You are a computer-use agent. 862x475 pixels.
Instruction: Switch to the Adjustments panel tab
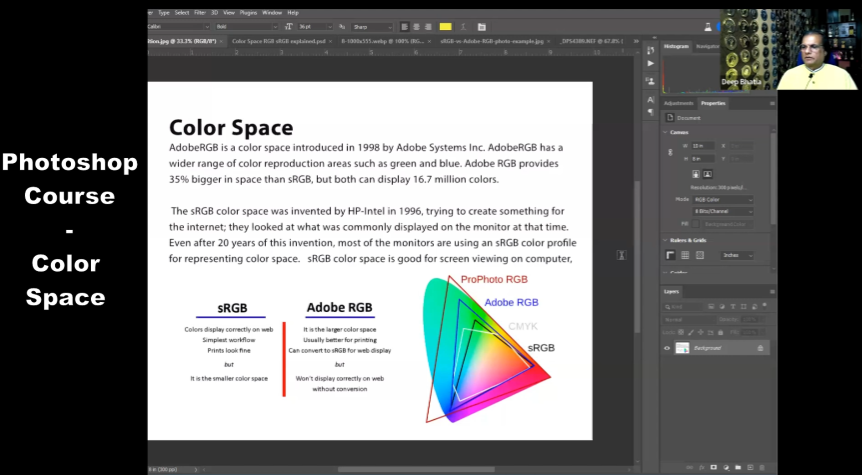(679, 103)
